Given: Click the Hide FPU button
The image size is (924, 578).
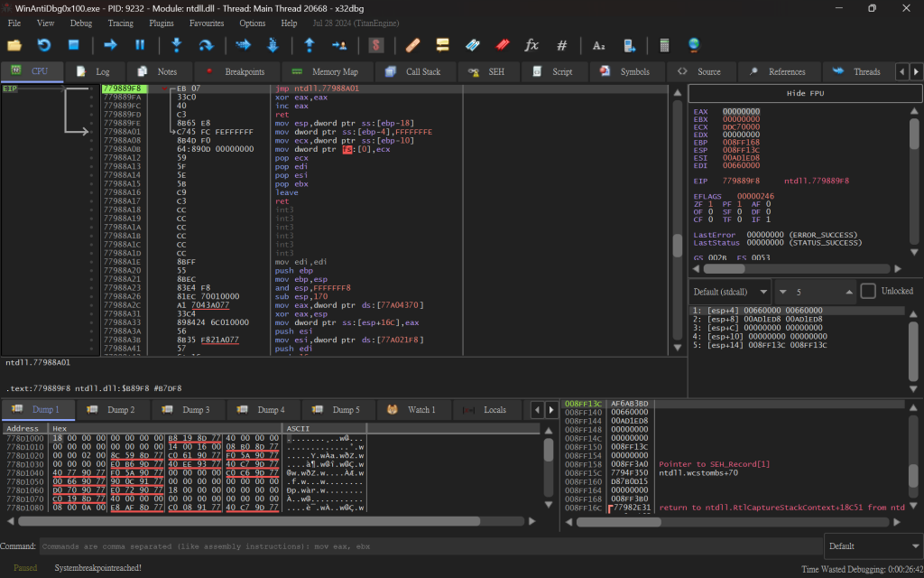Looking at the screenshot, I should [x=805, y=93].
